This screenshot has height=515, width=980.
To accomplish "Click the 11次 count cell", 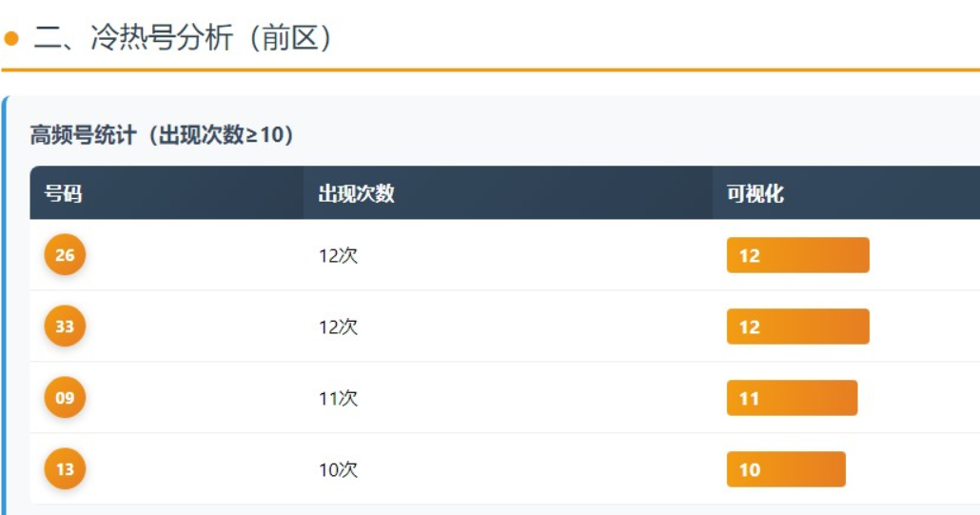I will 338,398.
